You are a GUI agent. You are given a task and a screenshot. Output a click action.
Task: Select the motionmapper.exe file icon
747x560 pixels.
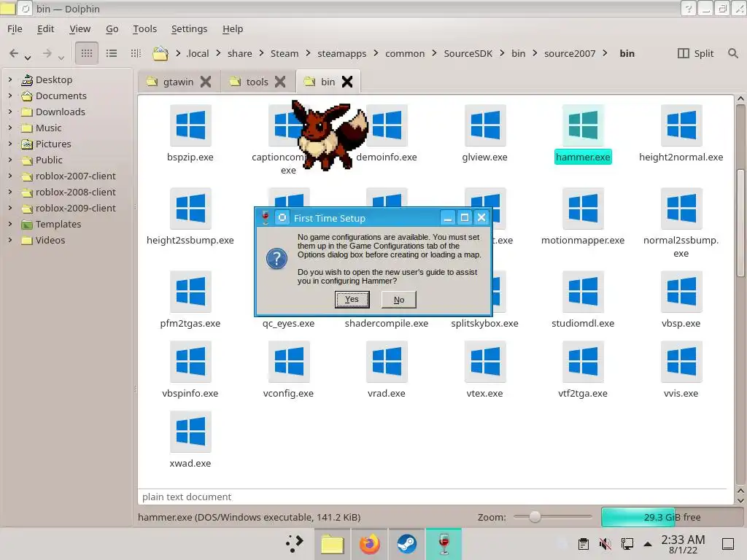(583, 209)
